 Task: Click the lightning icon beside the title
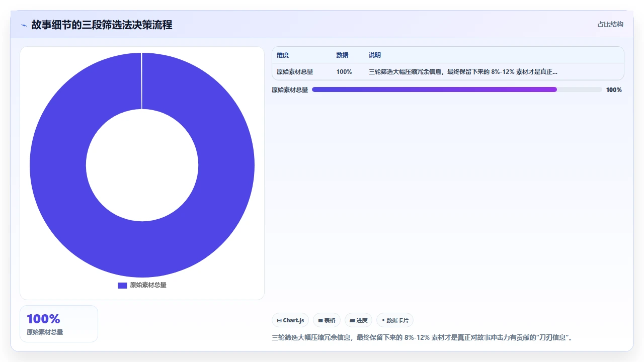24,25
